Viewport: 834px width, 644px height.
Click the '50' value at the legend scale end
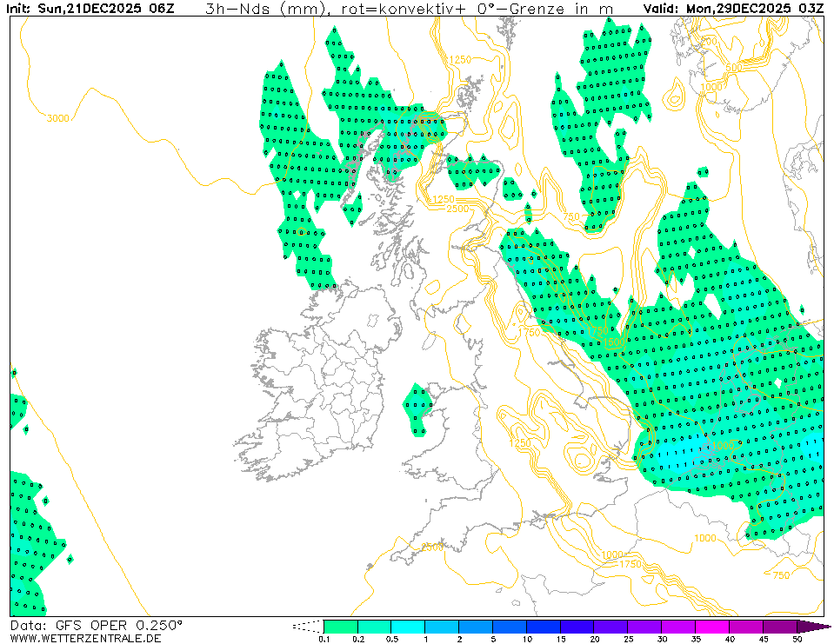coord(797,640)
